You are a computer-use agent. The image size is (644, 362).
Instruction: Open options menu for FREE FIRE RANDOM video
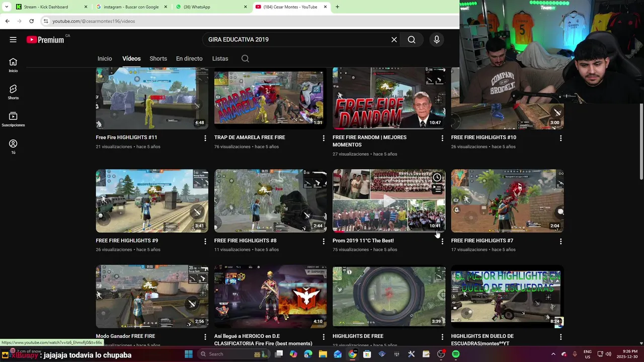[x=442, y=138]
